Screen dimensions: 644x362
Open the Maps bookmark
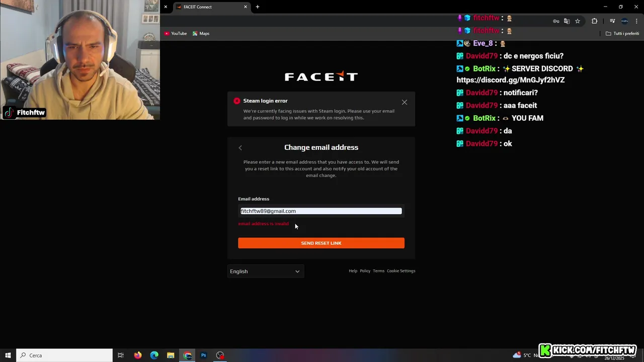[x=201, y=34]
